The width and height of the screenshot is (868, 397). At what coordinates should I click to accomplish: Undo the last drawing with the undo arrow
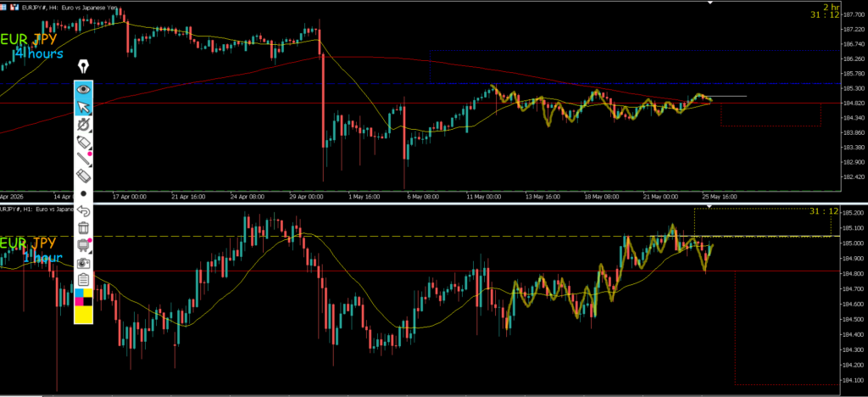coord(84,210)
